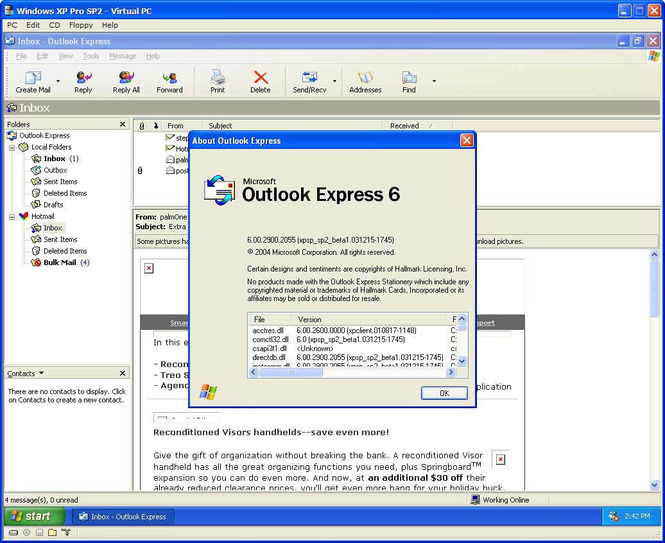
Task: Open the Create Mail dropdown arrow
Action: coord(58,81)
